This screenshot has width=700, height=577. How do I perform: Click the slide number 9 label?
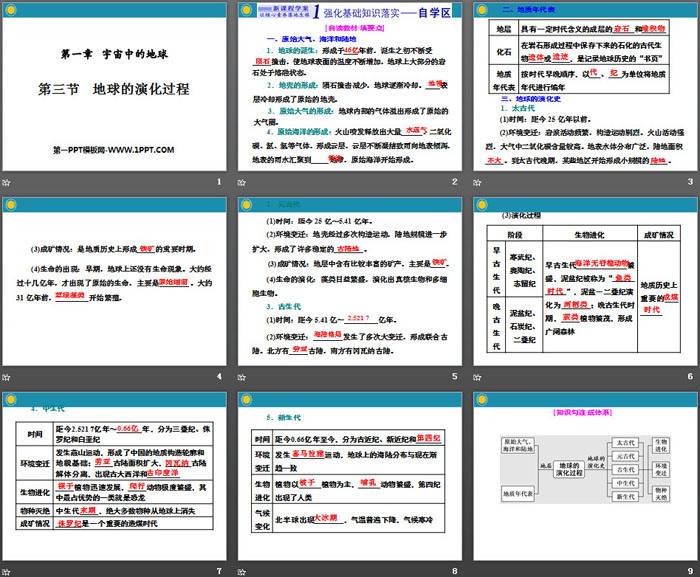pos(689,571)
